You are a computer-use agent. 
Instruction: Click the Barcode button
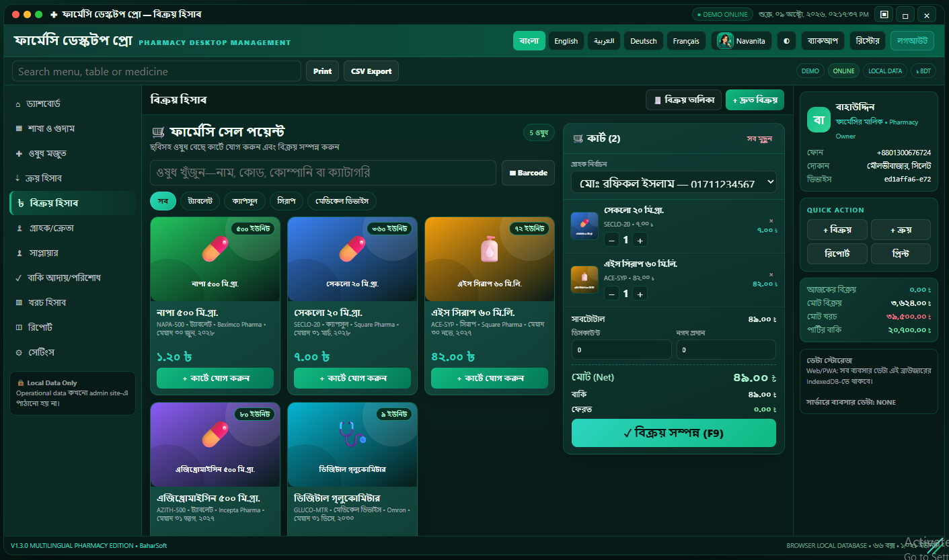[528, 173]
